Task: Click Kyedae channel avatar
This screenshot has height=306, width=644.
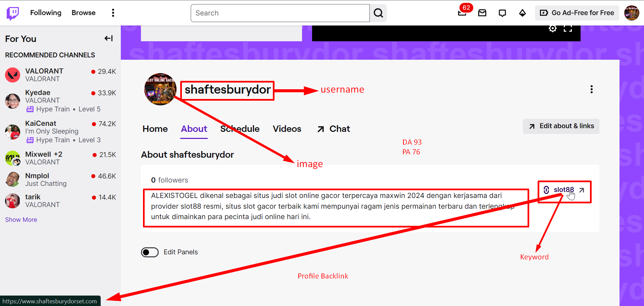Action: [13, 101]
